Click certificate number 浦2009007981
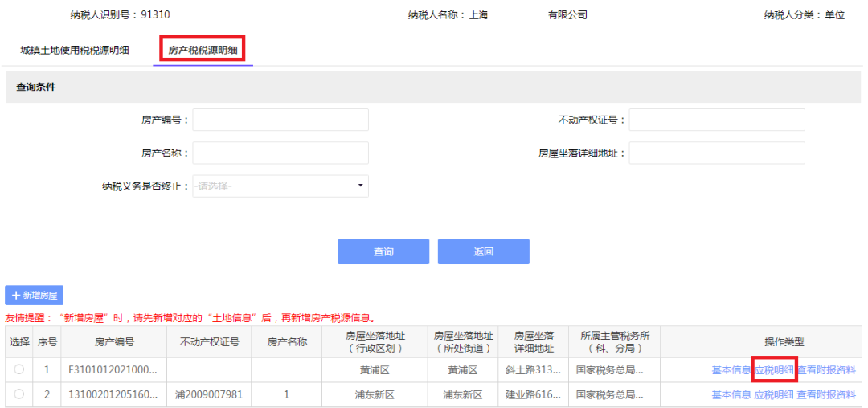 [x=209, y=394]
